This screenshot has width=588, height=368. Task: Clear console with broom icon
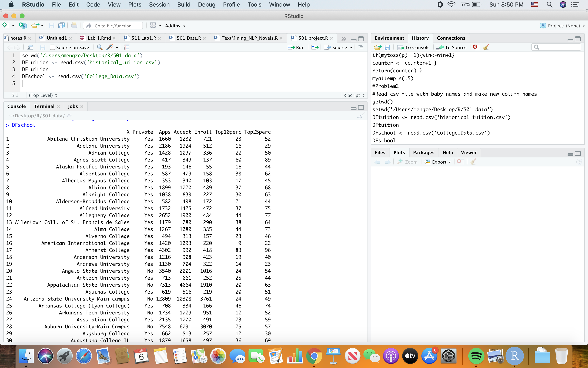point(361,116)
